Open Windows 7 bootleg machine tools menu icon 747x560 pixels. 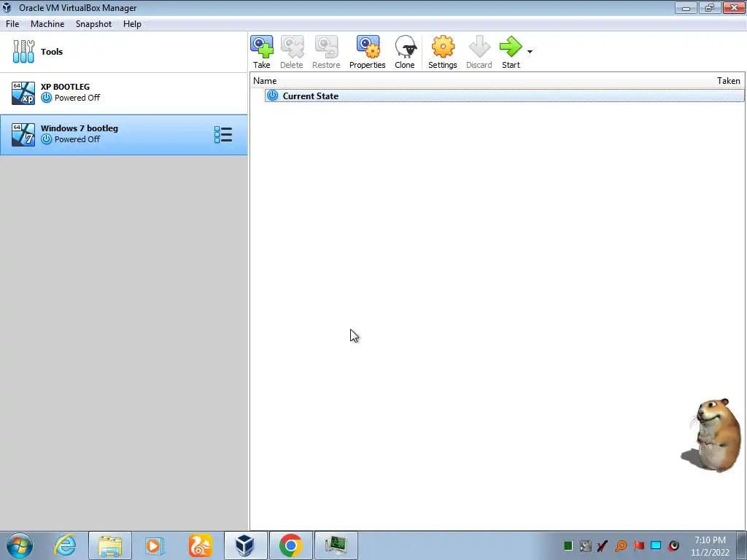223,135
